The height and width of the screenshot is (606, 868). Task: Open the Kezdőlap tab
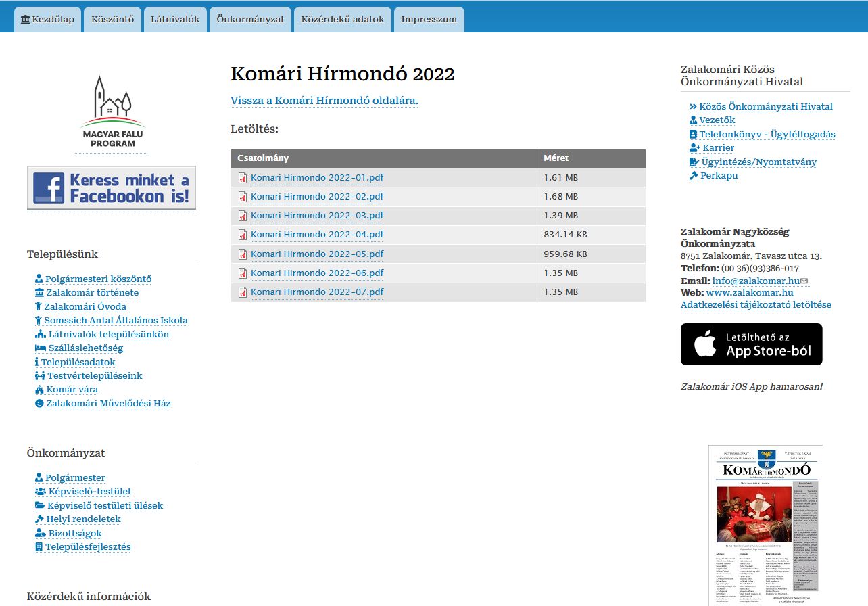[x=48, y=20]
